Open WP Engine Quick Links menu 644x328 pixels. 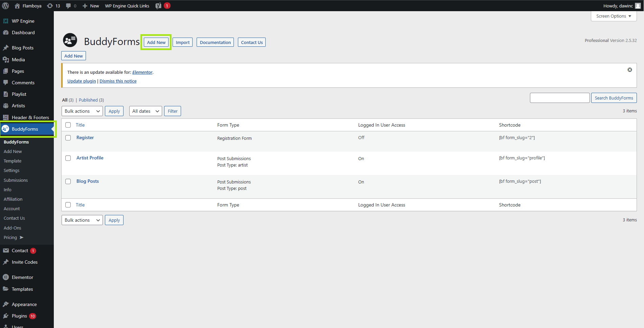coord(127,6)
